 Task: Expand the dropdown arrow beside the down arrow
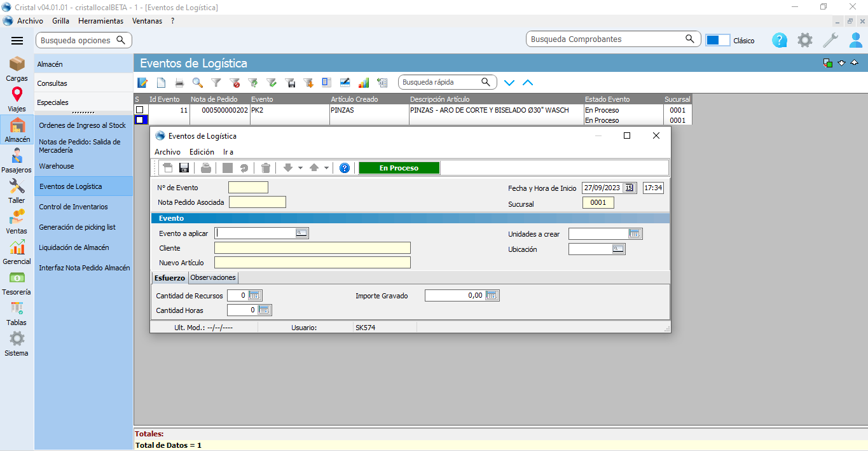(x=300, y=168)
